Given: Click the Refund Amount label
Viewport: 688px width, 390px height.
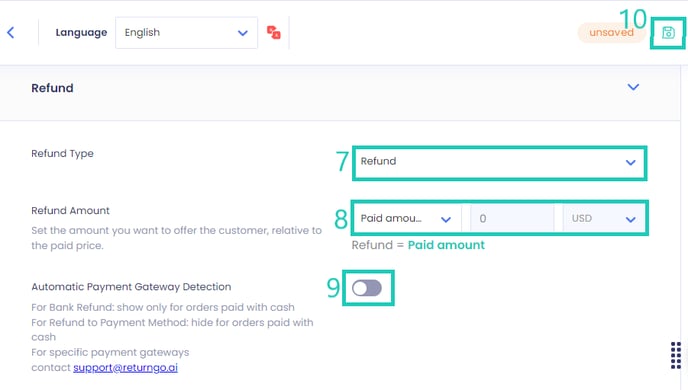Looking at the screenshot, I should [70, 211].
